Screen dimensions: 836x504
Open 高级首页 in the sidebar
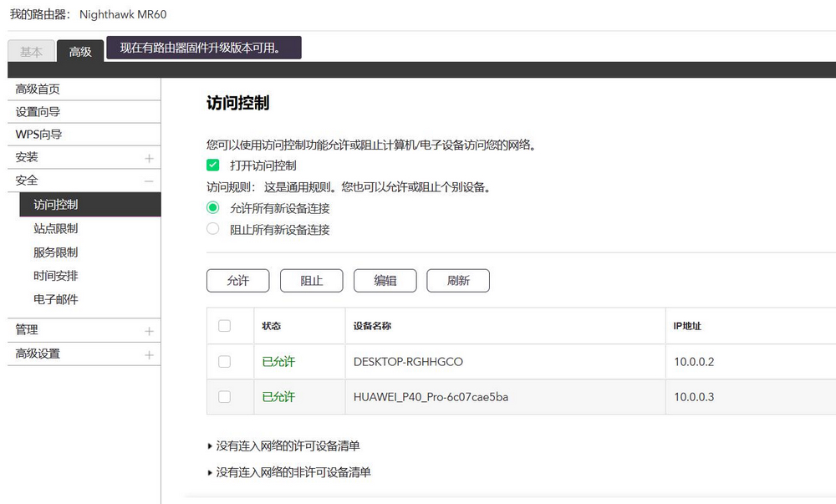point(38,89)
